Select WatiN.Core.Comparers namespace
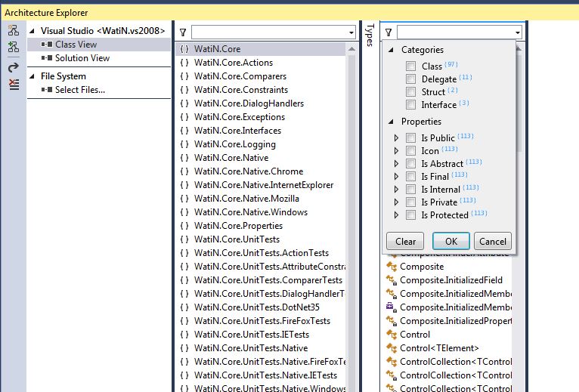The width and height of the screenshot is (579, 392). (x=261, y=76)
